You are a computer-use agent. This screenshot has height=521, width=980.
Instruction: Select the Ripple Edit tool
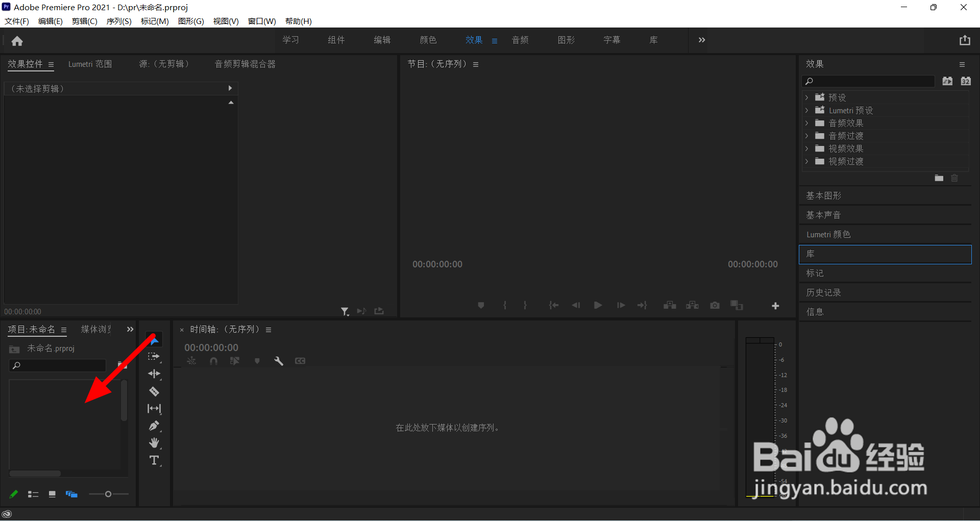click(x=154, y=374)
